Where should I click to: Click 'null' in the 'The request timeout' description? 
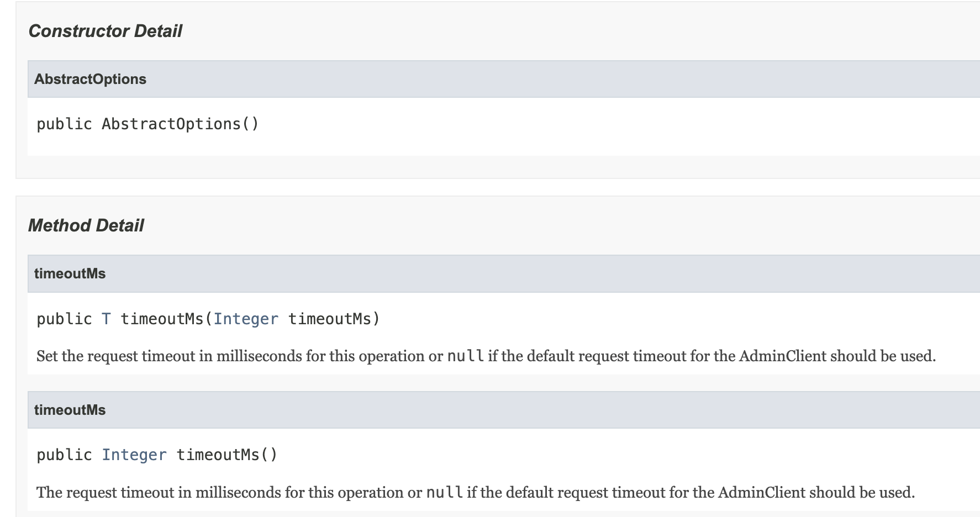click(445, 492)
